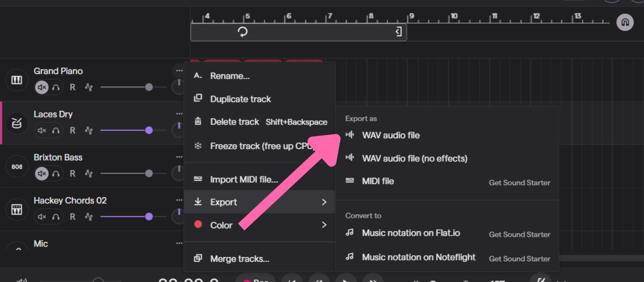Click the 808 icon for Brixton Bass
The image size is (644, 282).
(x=17, y=166)
